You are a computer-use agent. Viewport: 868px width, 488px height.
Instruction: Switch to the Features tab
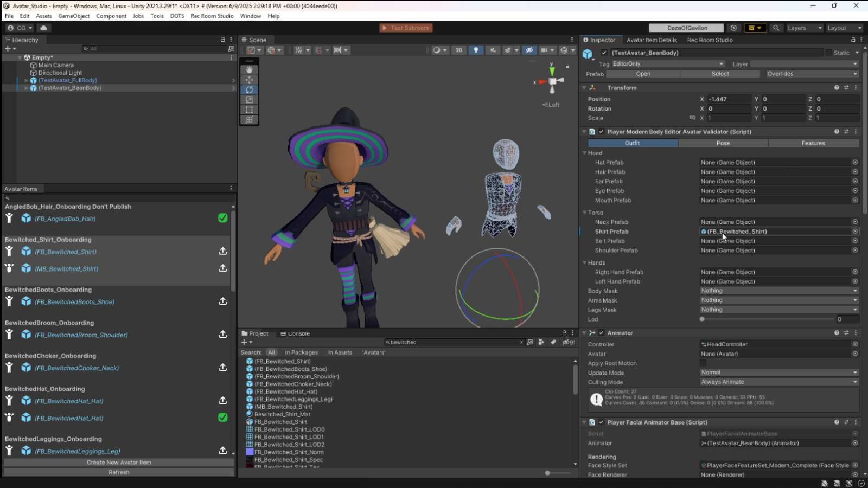click(813, 143)
